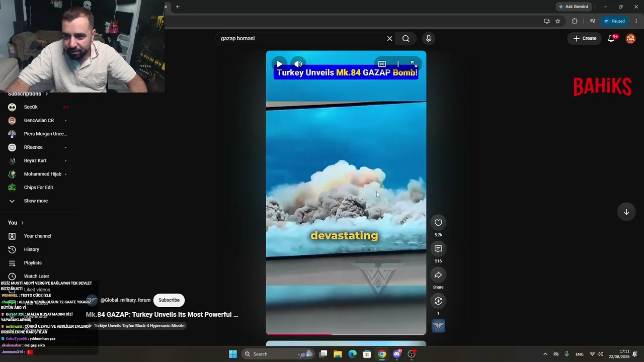The image size is (644, 362).
Task: Expand the You section chevron
Action: (22, 223)
